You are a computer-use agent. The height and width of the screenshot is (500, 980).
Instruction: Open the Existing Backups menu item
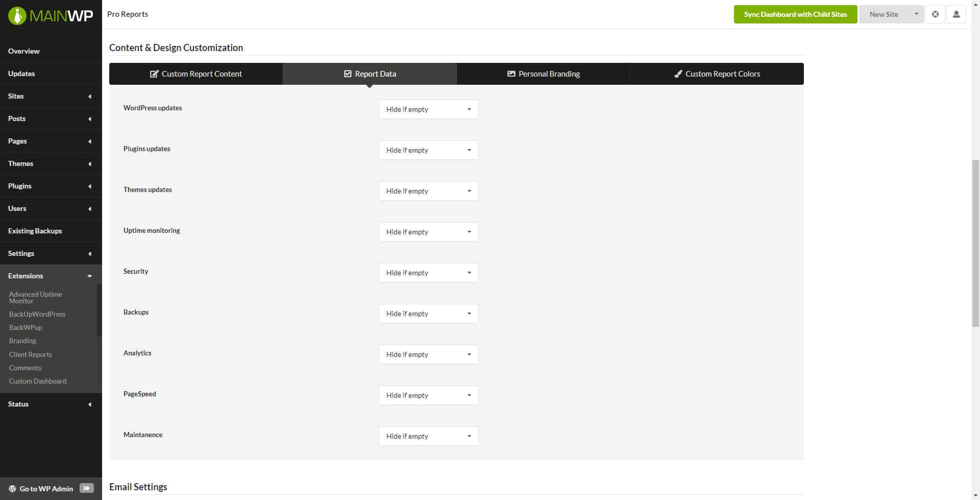tap(35, 231)
